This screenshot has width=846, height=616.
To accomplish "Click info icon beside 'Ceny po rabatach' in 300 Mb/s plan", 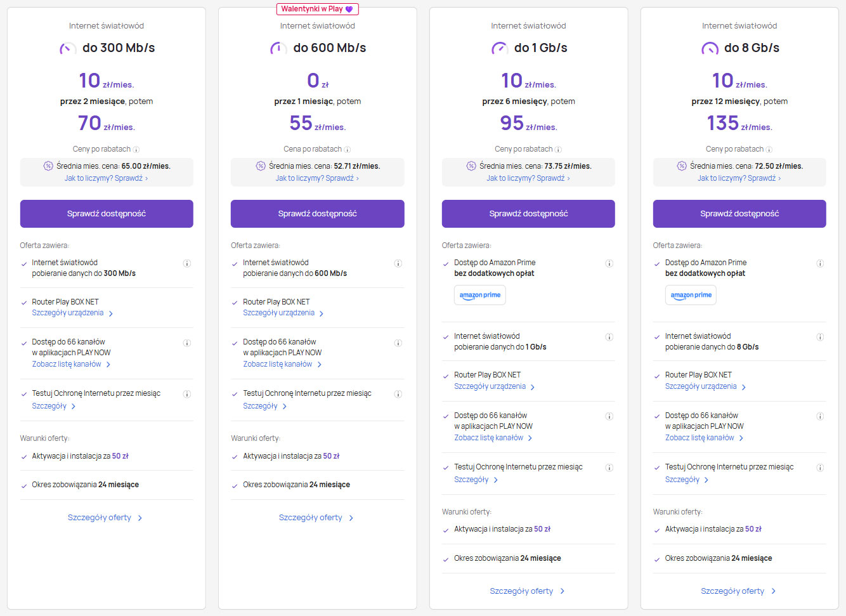I will coord(136,150).
